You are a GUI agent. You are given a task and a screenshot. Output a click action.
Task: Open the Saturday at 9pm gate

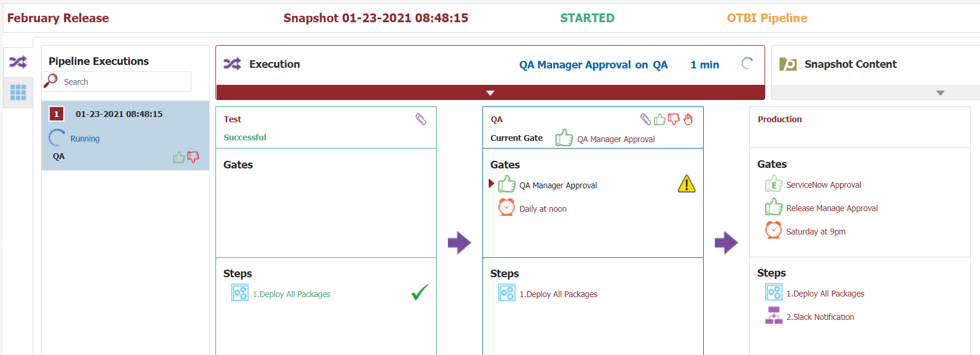click(x=816, y=232)
